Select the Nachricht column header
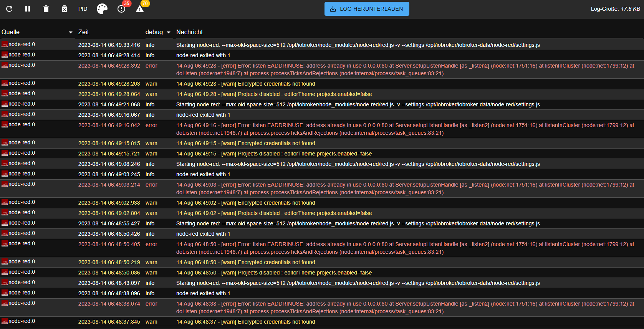 pos(189,32)
